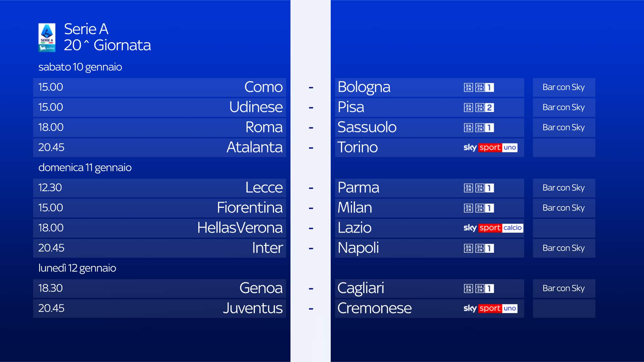Image resolution: width=644 pixels, height=362 pixels.
Task: Click Sky Sport Uno logo beside Torino
Action: (x=490, y=147)
